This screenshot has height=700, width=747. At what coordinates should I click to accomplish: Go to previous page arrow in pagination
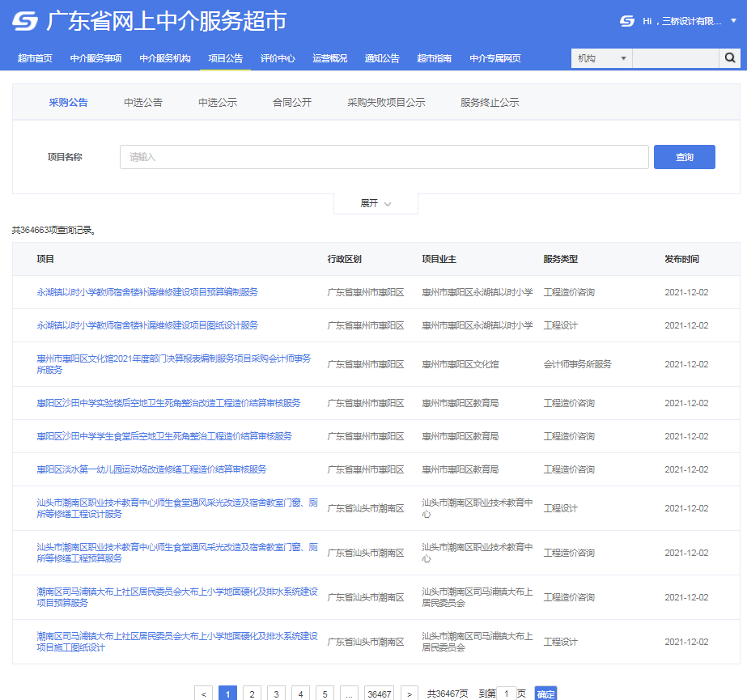click(x=204, y=694)
